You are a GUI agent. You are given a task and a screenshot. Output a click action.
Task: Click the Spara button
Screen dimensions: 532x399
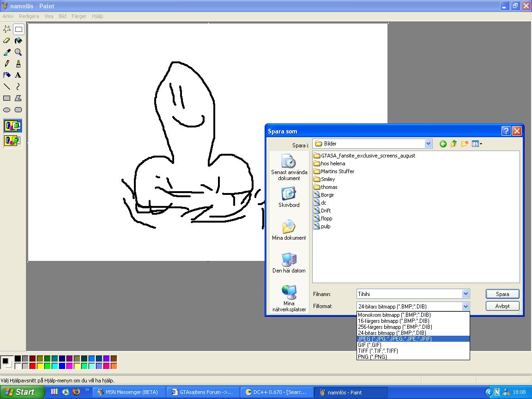[x=502, y=294]
